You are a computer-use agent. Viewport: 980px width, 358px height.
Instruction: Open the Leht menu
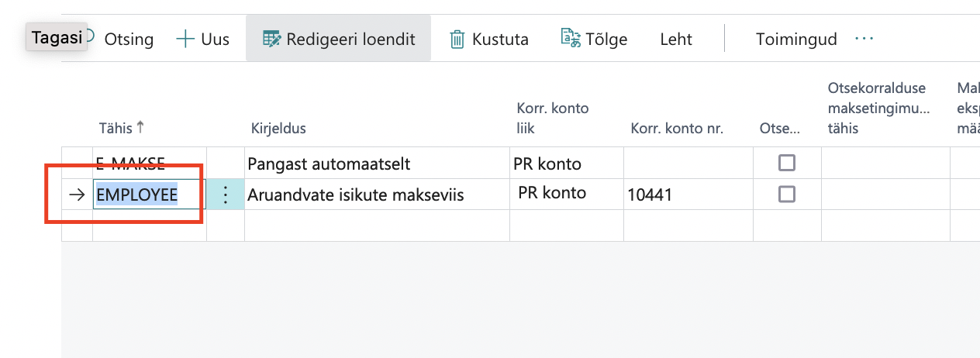676,39
